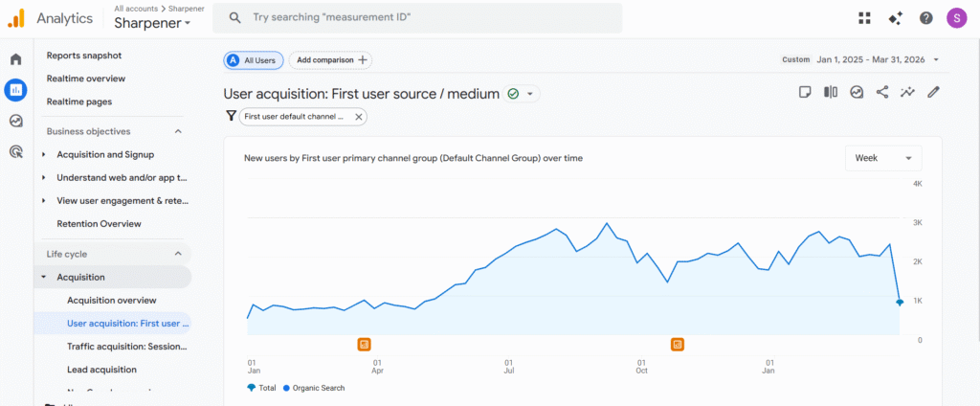Click the pencil Customize report icon
This screenshot has height=406, width=980.
(934, 93)
